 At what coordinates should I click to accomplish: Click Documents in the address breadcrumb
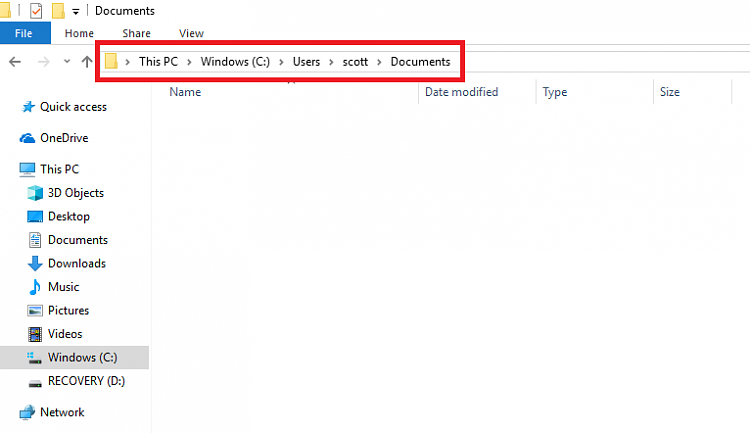(420, 62)
